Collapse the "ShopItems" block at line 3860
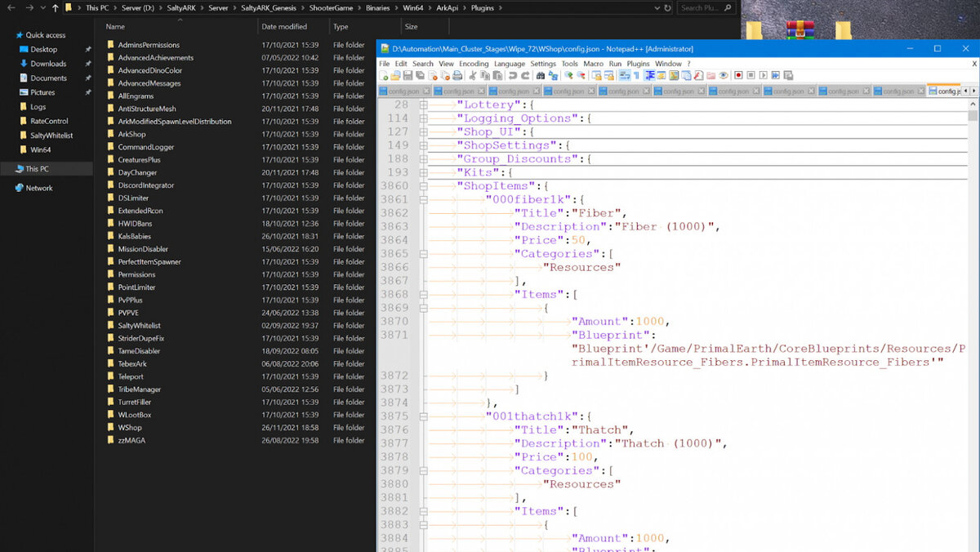This screenshot has width=980, height=552. coord(423,186)
